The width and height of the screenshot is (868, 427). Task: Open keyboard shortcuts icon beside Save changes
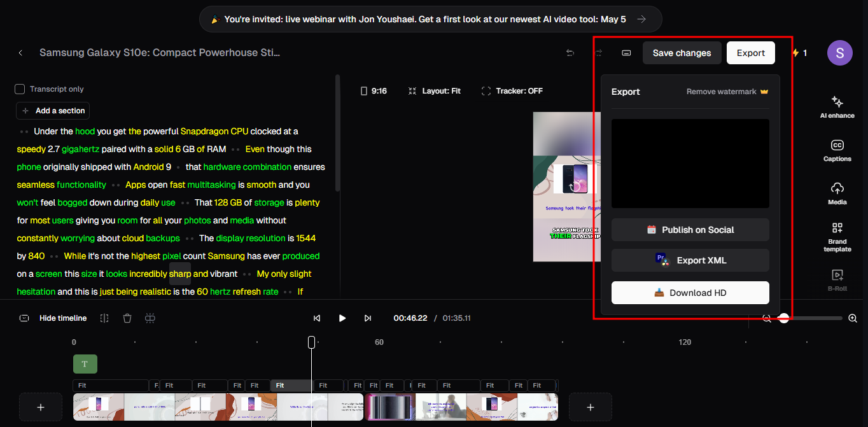pos(626,53)
